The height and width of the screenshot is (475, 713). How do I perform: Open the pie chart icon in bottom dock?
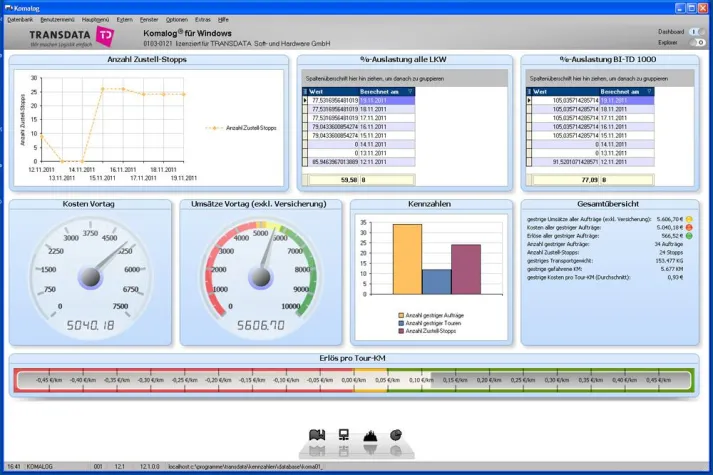pyautogui.click(x=396, y=435)
